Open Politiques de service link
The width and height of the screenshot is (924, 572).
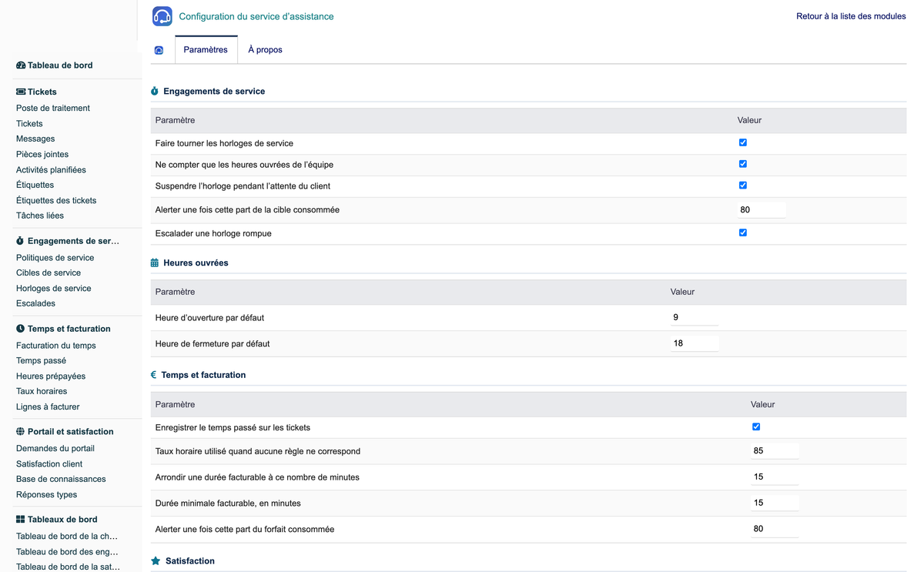(55, 258)
